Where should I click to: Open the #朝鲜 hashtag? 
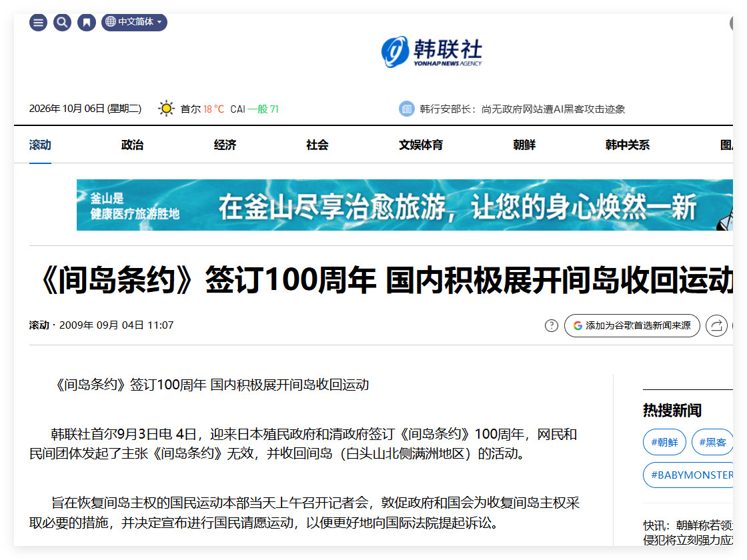coord(664,442)
